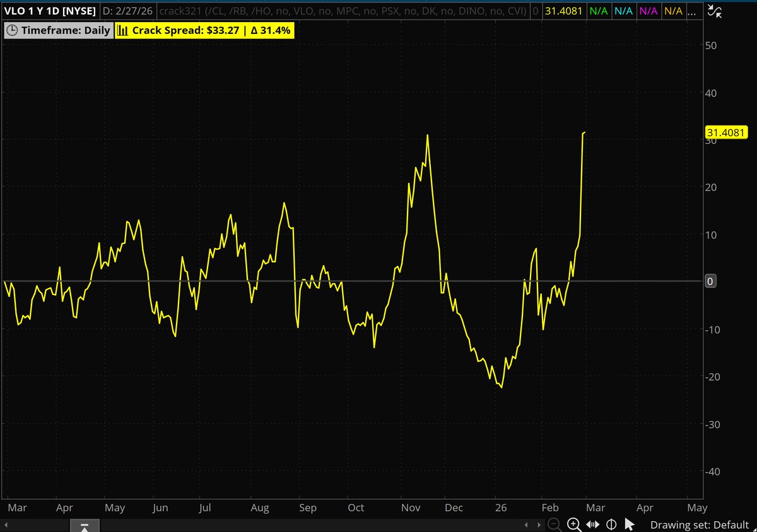Click the zoom out magnifier icon
Viewport: 757px width, 532px height.
tap(554, 524)
